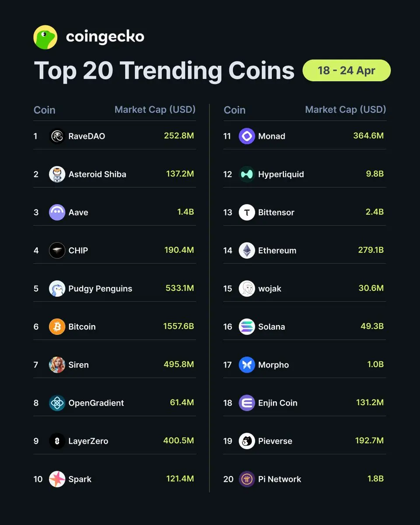Image resolution: width=420 pixels, height=525 pixels.
Task: Click the Enjin Coin icon
Action: point(247,403)
